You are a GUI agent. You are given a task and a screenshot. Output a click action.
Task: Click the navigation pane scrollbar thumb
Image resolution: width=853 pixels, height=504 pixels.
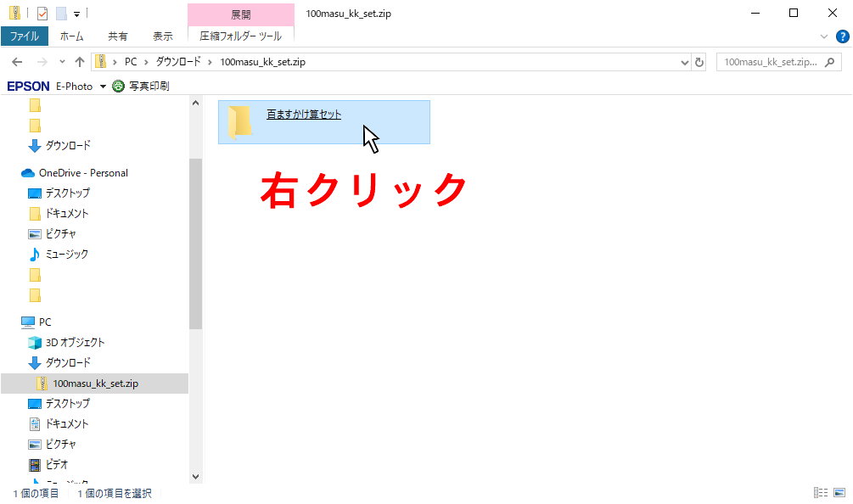(x=196, y=244)
